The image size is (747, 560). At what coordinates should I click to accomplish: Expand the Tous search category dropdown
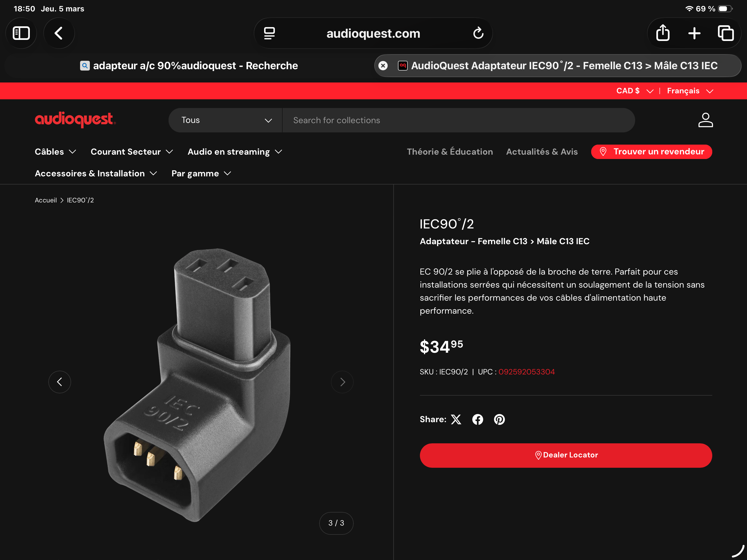[x=225, y=120]
